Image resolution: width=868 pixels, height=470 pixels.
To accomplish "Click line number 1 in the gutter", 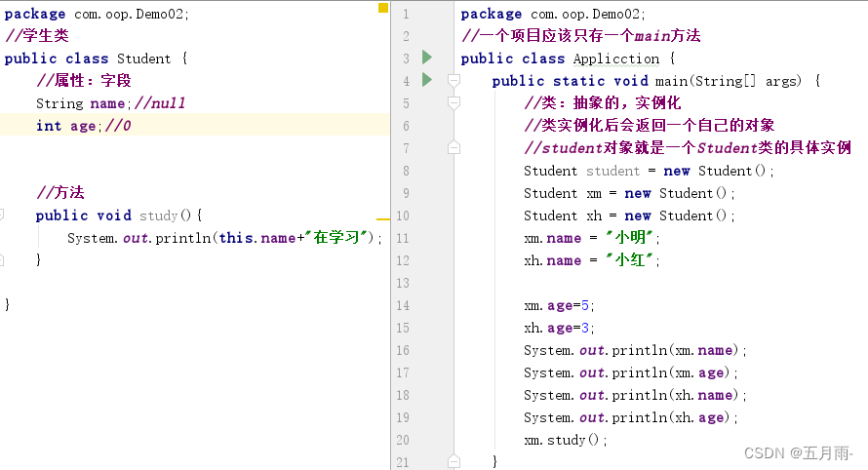I will [406, 14].
